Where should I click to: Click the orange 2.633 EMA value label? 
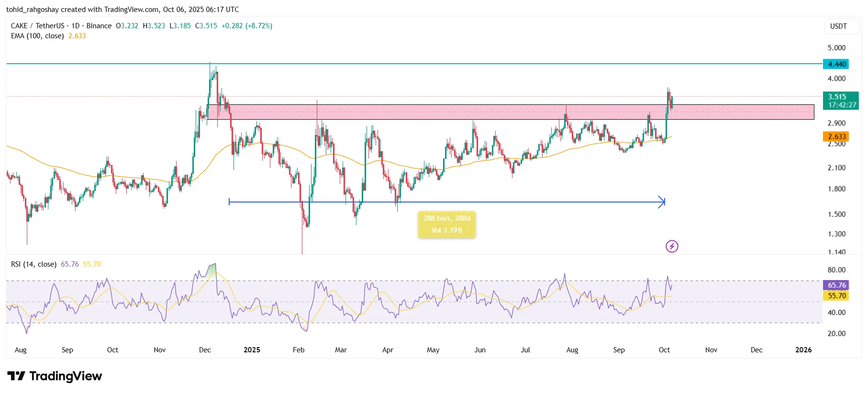836,137
